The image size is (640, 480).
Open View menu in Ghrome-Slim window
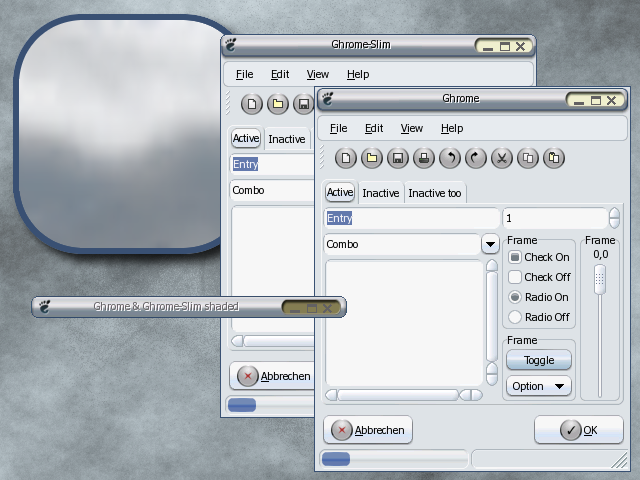tap(318, 75)
